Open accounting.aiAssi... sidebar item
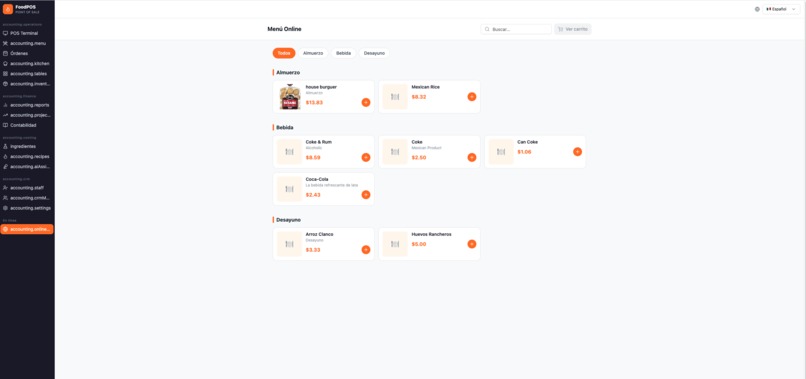 pyautogui.click(x=27, y=167)
